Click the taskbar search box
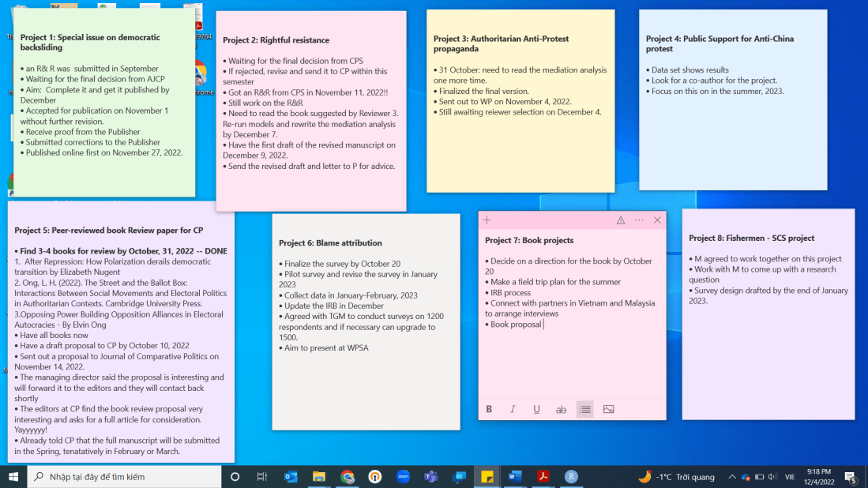 [x=125, y=477]
